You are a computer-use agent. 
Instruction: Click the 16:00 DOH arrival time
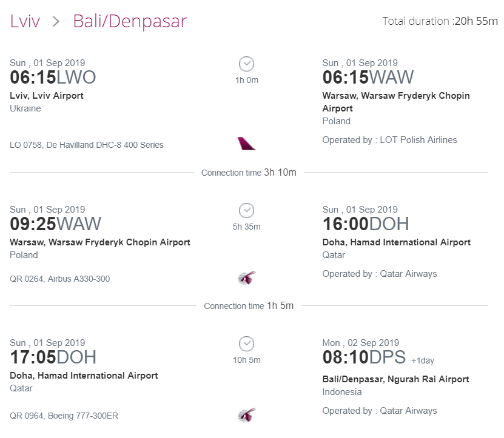[x=366, y=224]
